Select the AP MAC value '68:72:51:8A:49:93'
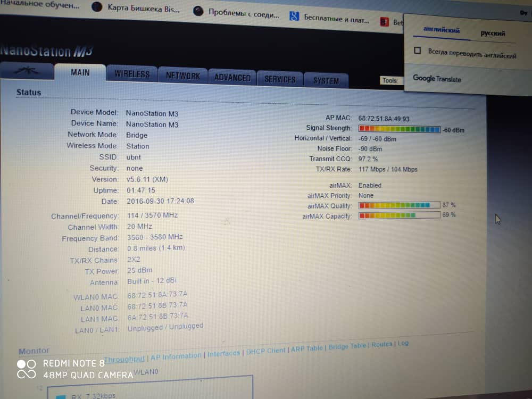The image size is (532, 399). 384,119
